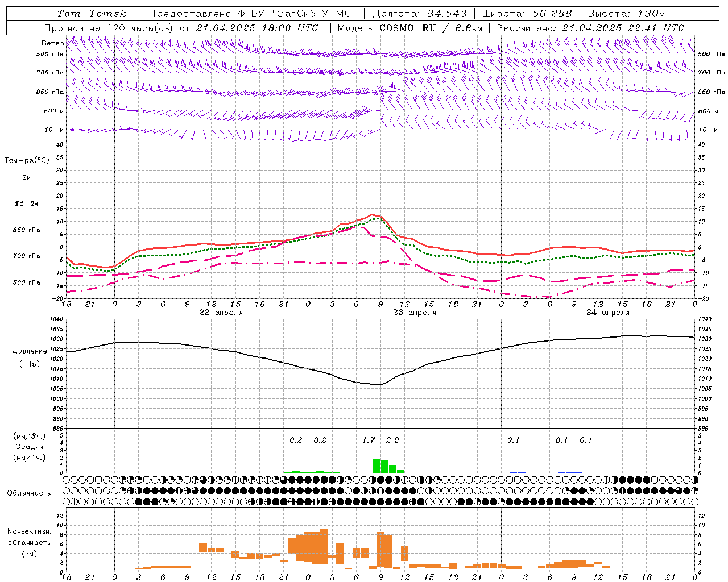Click the 'Рассчитано: 21.04.2025 22:41 UTC' timestamp
Image resolution: width=728 pixels, height=582 pixels.
point(590,28)
